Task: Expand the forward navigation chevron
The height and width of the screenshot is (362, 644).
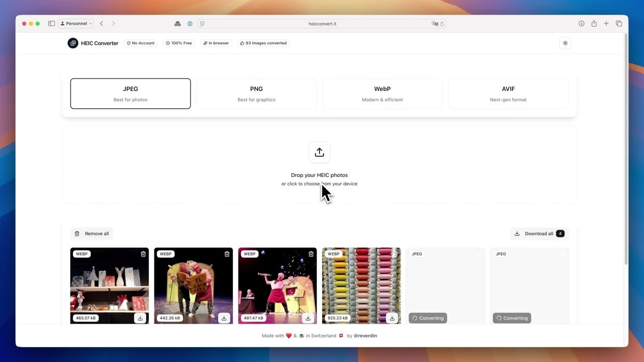Action: tap(114, 23)
